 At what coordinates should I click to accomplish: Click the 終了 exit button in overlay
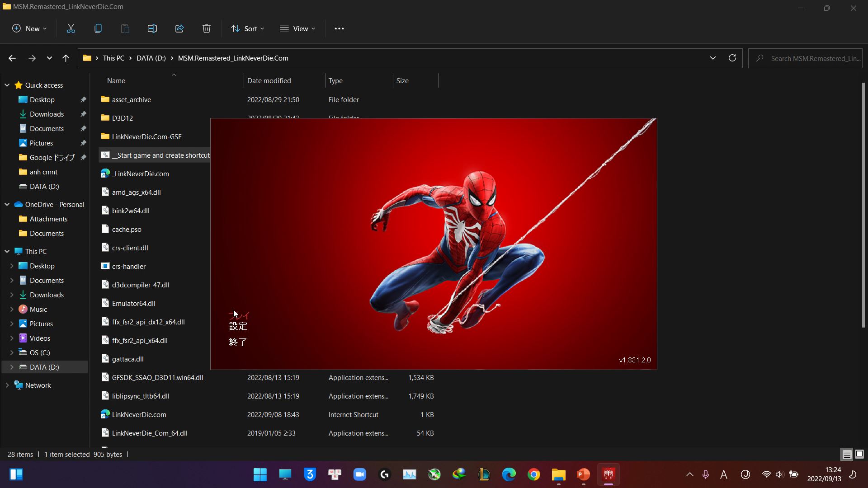(238, 342)
